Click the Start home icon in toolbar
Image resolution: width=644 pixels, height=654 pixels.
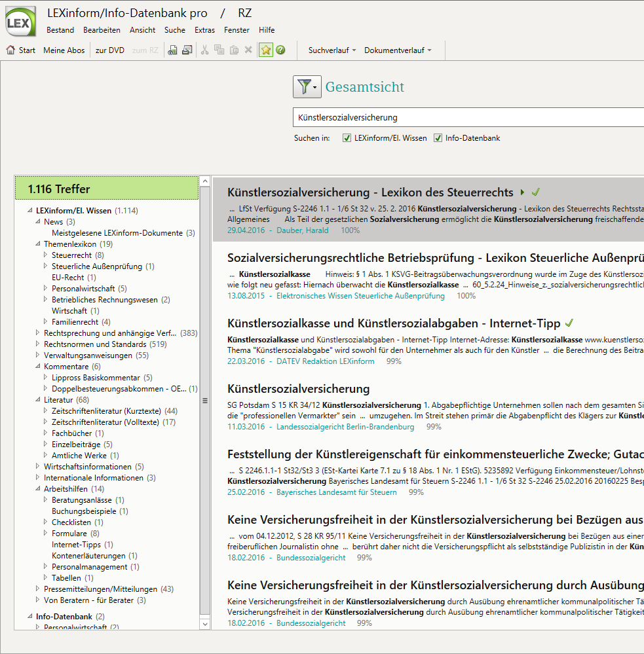point(10,50)
